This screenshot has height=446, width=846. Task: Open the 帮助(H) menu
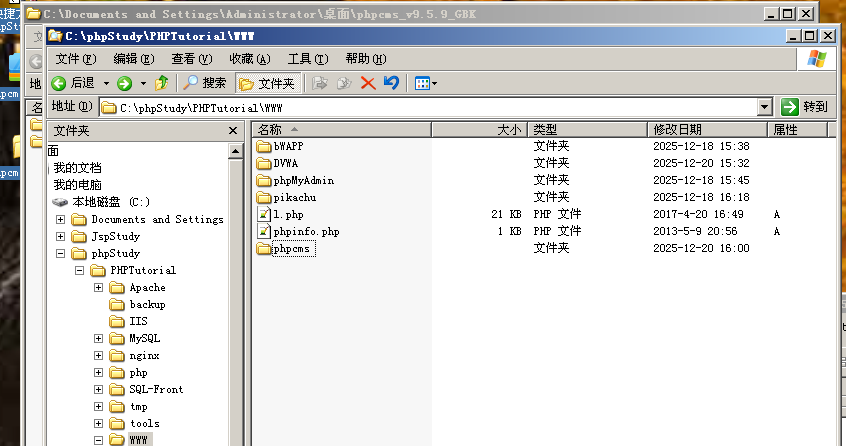(366, 59)
